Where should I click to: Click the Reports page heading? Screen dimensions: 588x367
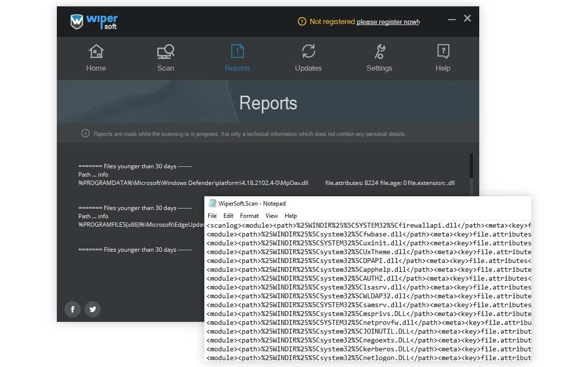tap(268, 103)
